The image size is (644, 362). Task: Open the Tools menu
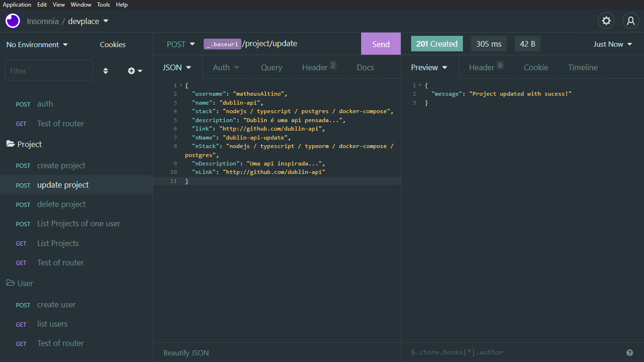pyautogui.click(x=104, y=5)
